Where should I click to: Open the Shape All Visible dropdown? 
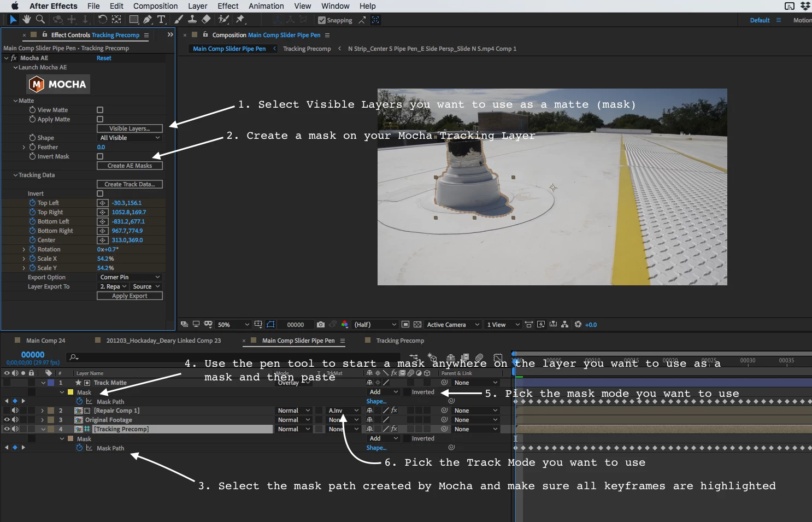130,138
